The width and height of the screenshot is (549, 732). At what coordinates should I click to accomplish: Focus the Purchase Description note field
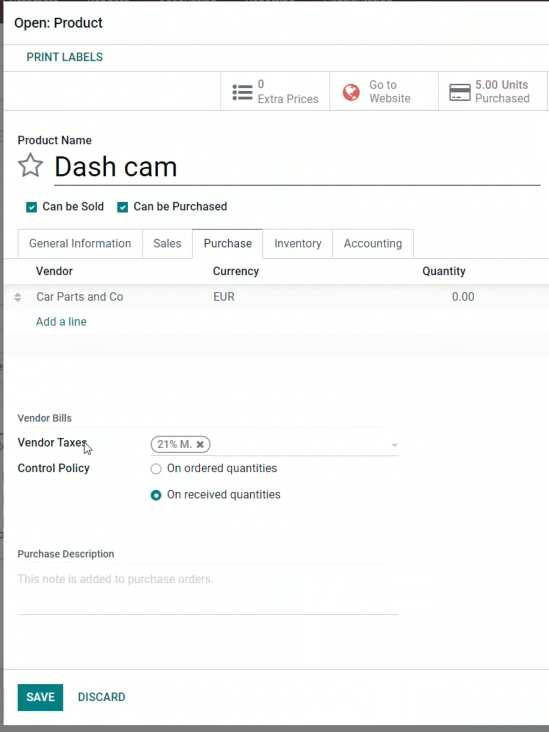coord(208,590)
